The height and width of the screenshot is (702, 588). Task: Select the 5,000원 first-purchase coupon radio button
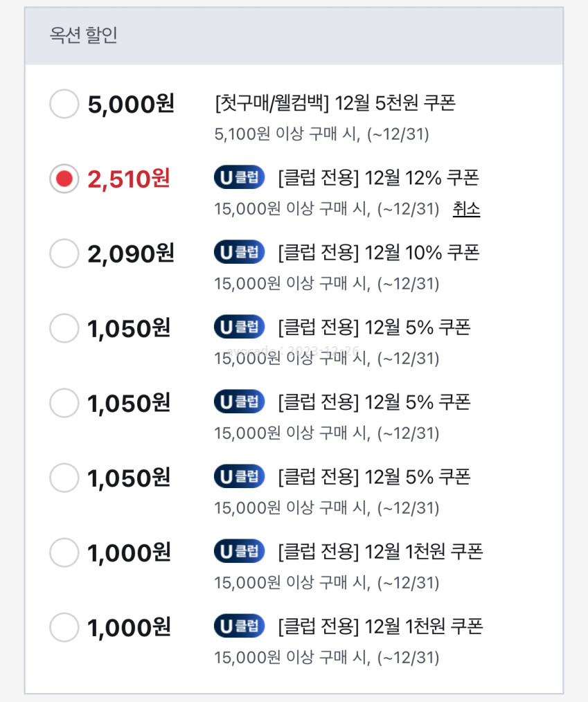pos(64,105)
